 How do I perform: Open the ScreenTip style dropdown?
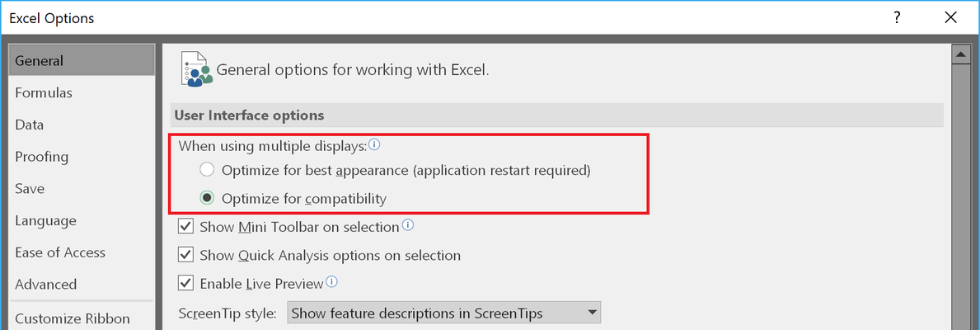click(443, 313)
